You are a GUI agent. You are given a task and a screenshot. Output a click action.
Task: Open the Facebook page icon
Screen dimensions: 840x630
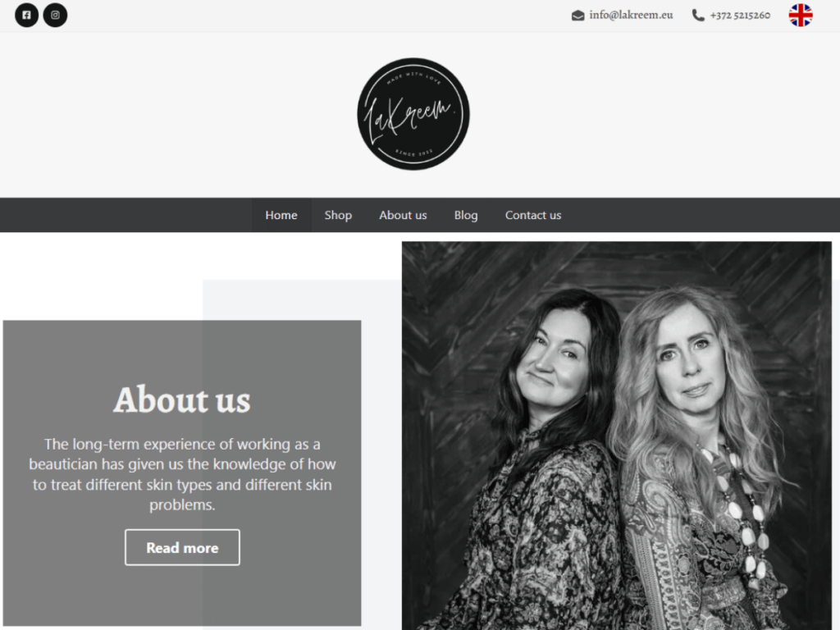pyautogui.click(x=26, y=15)
